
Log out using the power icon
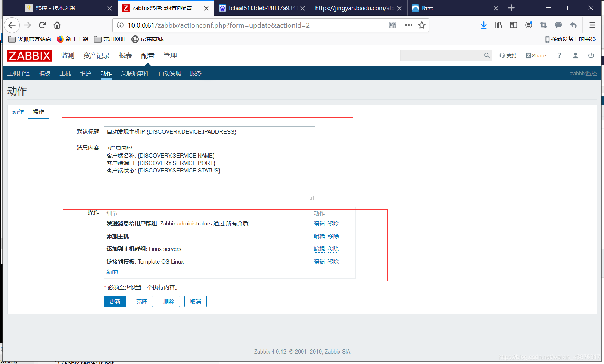coord(591,55)
